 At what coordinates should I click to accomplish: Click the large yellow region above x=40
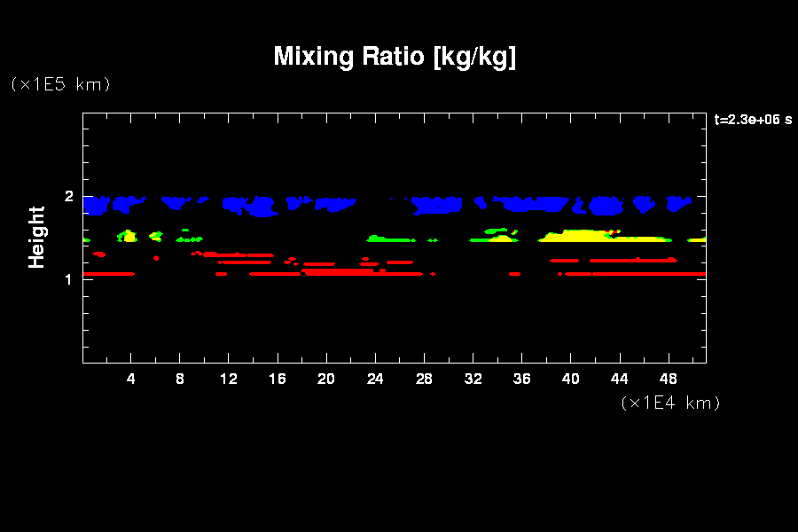click(x=576, y=237)
